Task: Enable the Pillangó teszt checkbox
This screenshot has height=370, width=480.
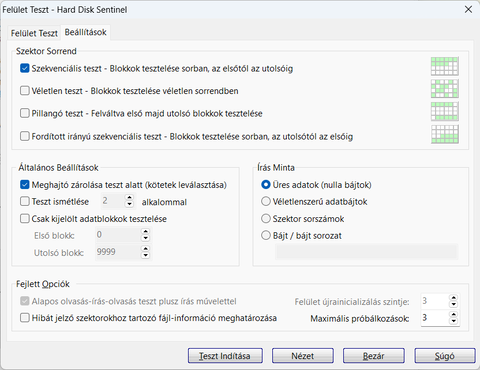Action: (x=25, y=113)
